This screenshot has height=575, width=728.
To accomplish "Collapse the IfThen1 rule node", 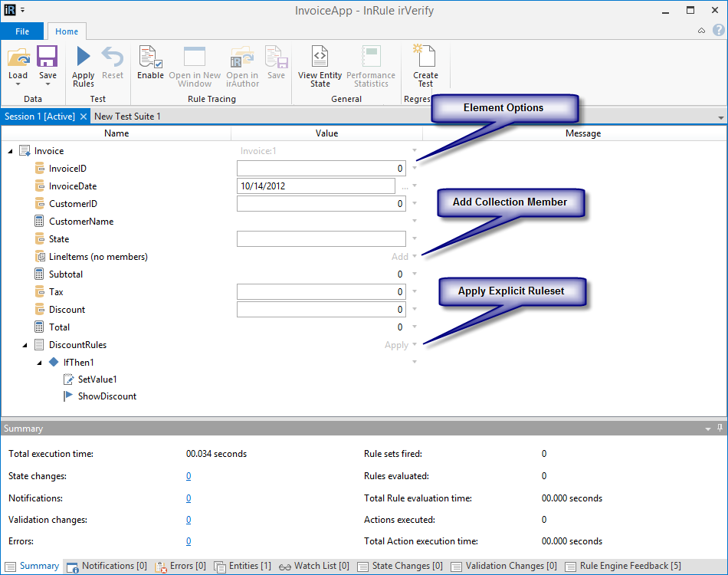I will pos(40,363).
